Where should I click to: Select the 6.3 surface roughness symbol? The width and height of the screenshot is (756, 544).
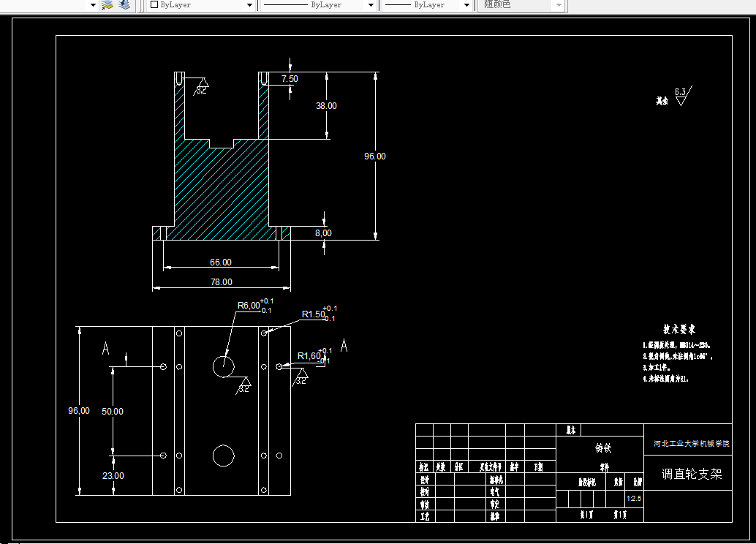pyautogui.click(x=683, y=96)
